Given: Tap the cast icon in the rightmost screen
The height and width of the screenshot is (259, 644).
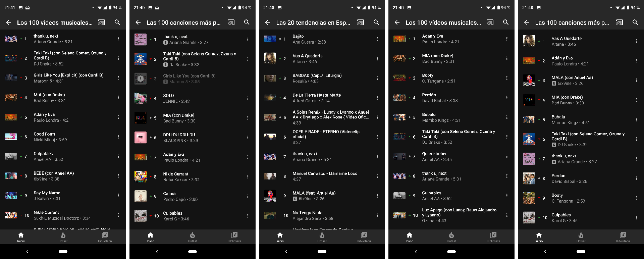Looking at the screenshot, I should coord(620,22).
